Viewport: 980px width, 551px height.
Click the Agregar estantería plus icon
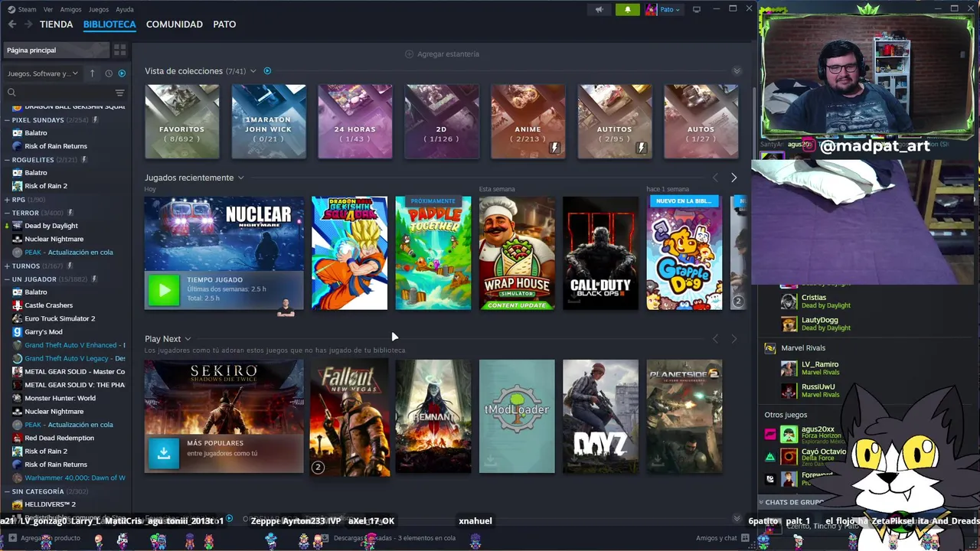[409, 54]
